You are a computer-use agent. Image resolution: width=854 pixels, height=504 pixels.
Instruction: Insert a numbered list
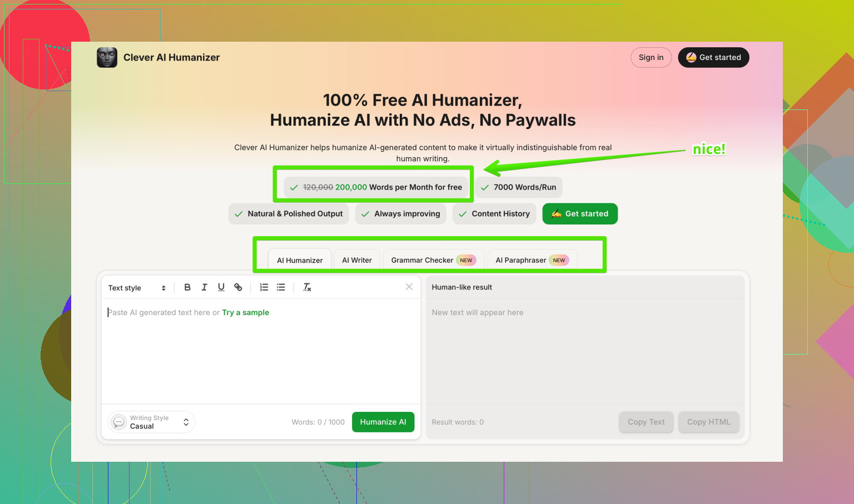(264, 287)
